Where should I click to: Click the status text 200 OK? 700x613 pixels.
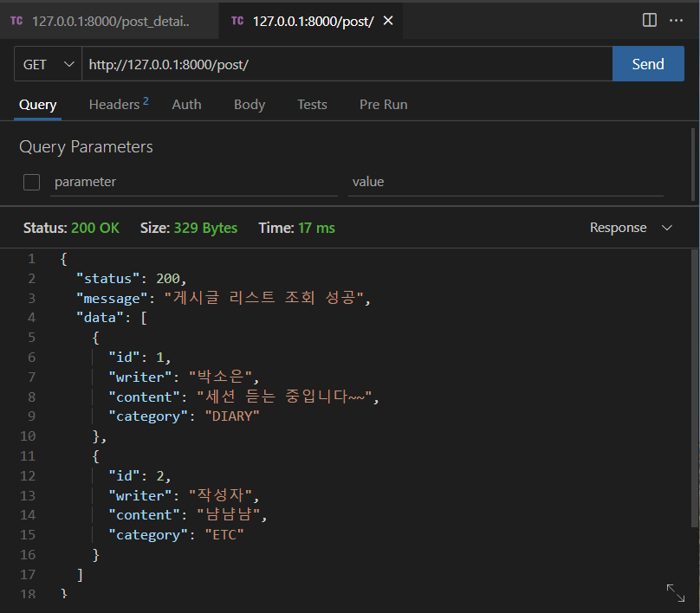tap(95, 228)
